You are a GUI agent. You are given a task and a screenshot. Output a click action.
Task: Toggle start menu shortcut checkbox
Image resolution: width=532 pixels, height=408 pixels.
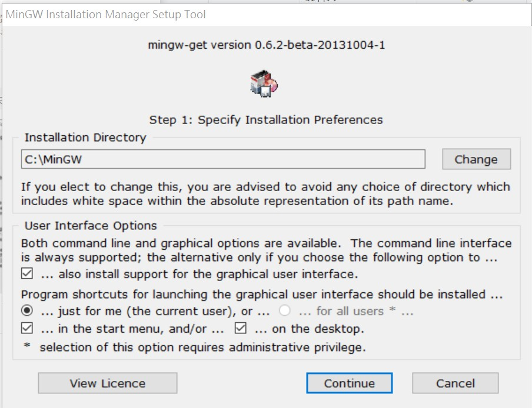pos(27,329)
